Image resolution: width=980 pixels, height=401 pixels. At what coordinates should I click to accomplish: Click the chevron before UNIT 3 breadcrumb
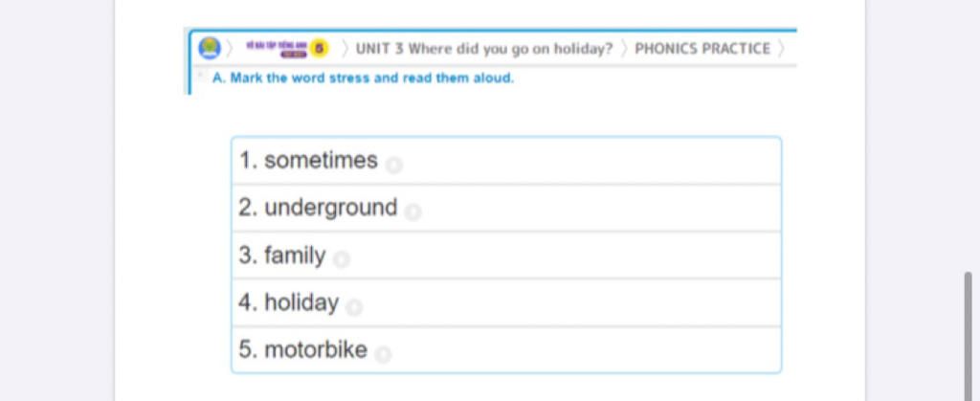tap(345, 49)
